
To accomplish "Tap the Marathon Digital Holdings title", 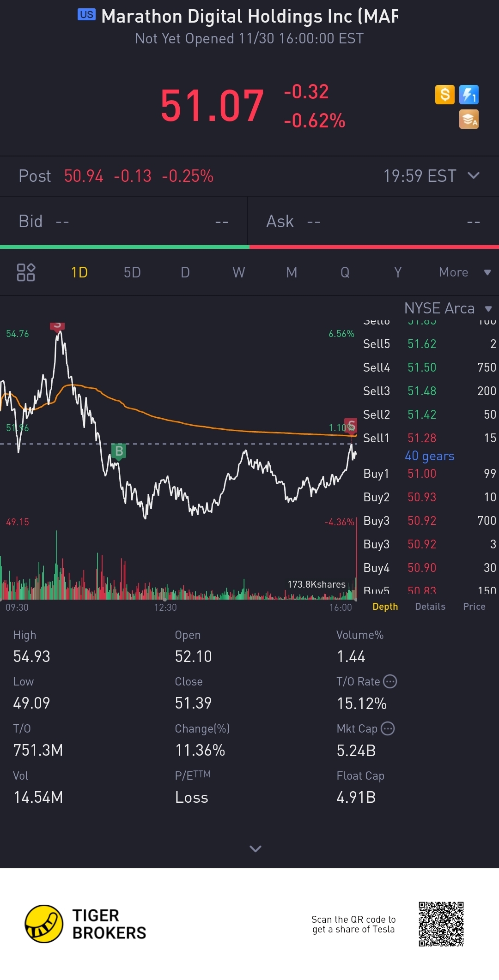I will click(249, 17).
